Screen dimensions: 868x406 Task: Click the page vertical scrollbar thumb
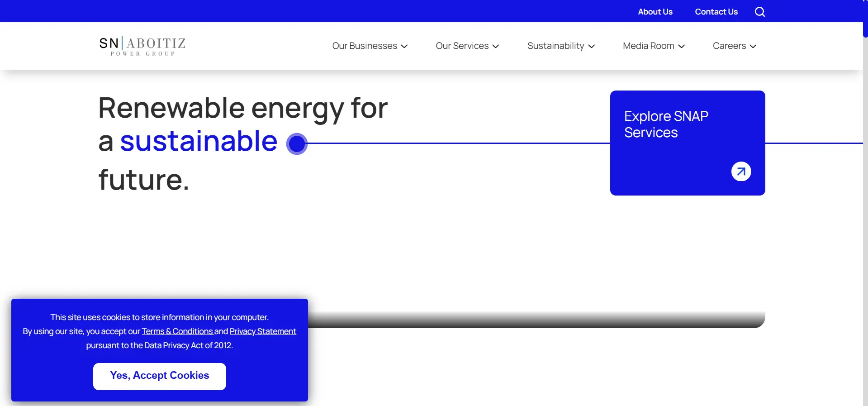(x=865, y=18)
